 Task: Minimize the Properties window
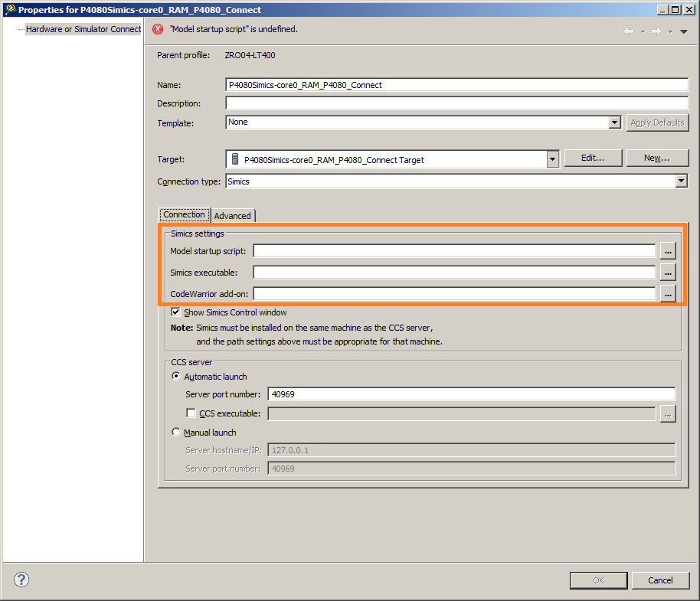pos(663,9)
